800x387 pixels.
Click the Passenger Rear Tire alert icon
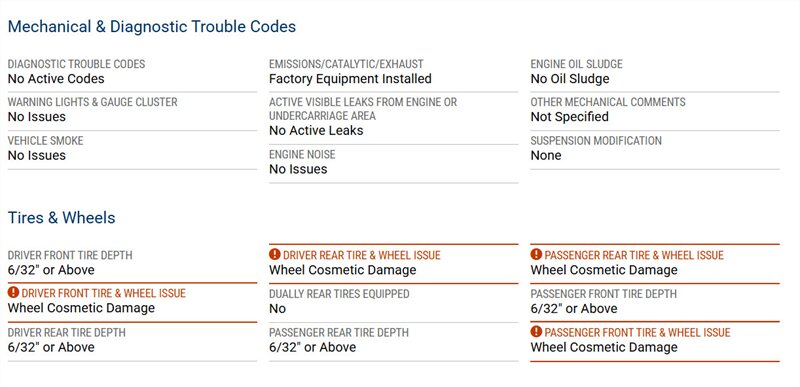pyautogui.click(x=536, y=254)
